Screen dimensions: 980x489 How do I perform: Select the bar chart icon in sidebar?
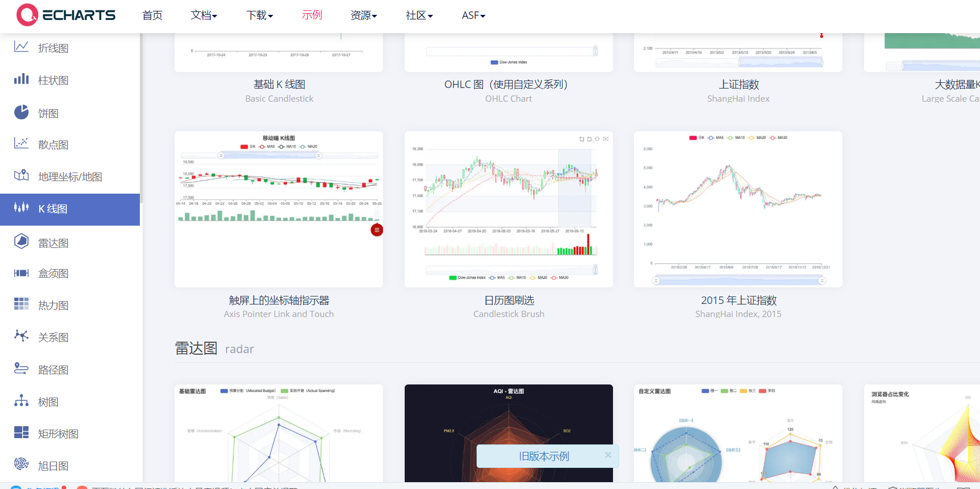pyautogui.click(x=21, y=79)
